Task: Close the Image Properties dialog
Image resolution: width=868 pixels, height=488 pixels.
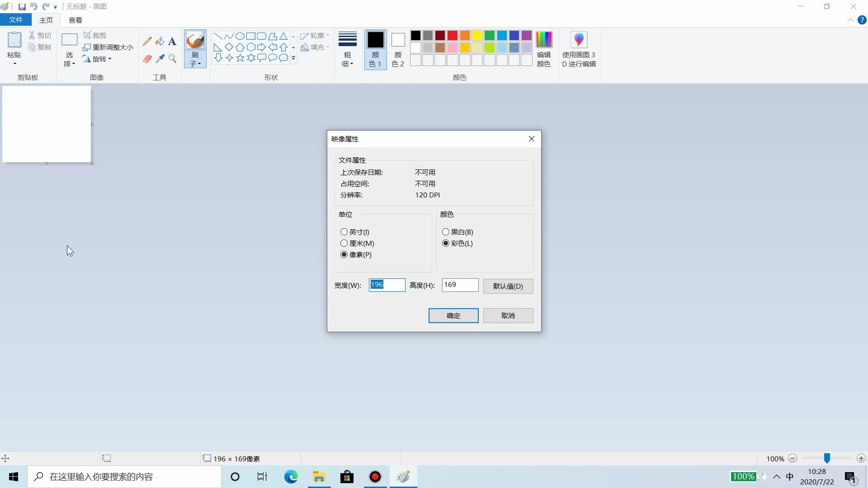Action: pyautogui.click(x=532, y=139)
